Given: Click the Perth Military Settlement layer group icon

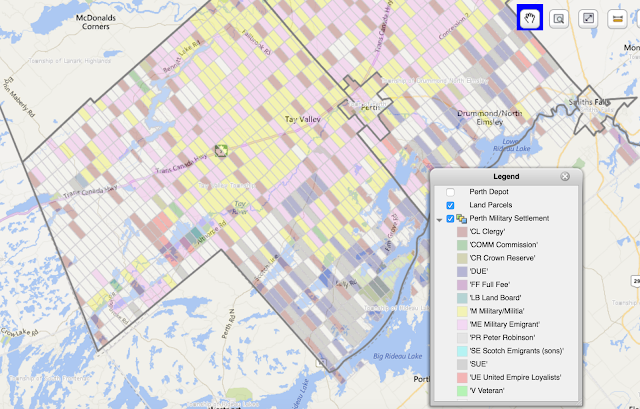Looking at the screenshot, I should (x=462, y=219).
